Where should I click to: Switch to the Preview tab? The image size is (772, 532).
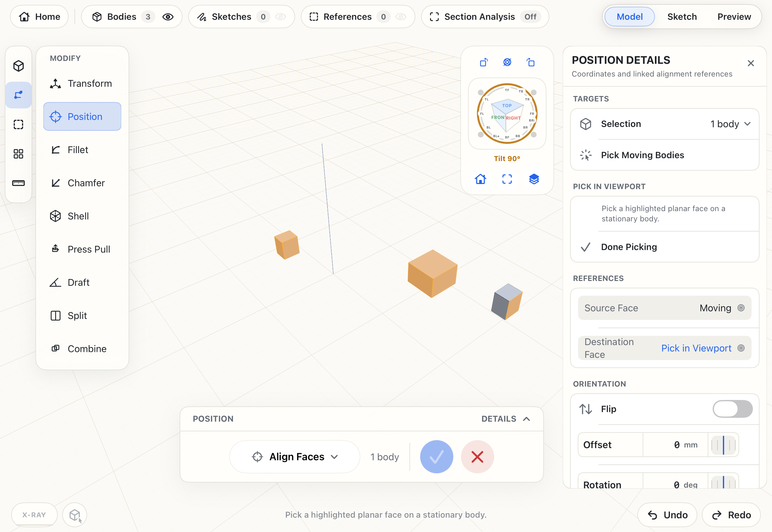point(734,17)
